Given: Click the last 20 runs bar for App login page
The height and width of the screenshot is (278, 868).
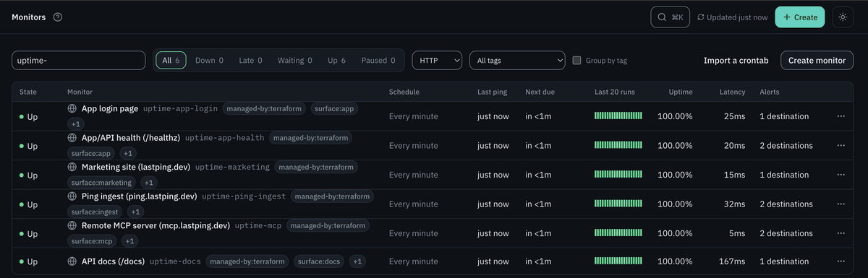Looking at the screenshot, I should 618,116.
